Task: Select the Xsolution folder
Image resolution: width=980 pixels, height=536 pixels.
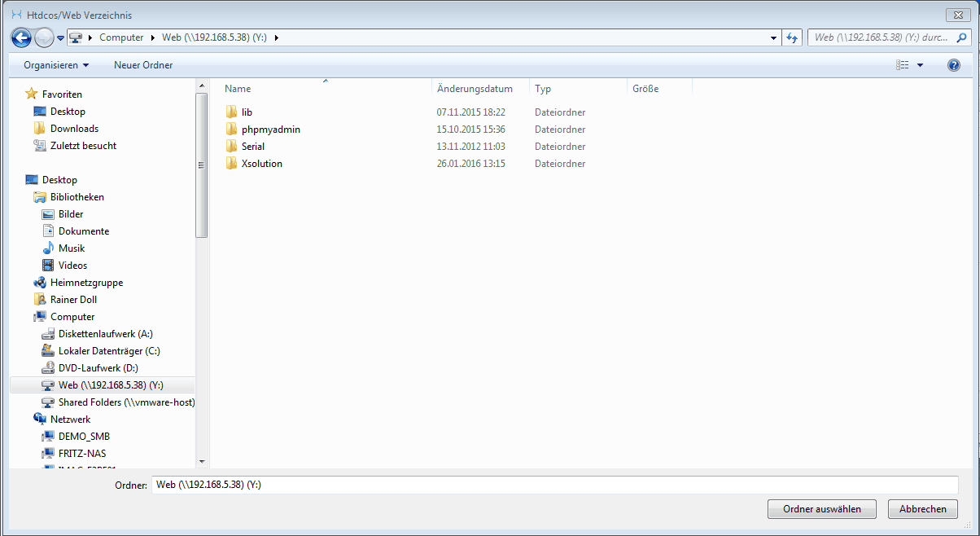Action: pos(261,164)
